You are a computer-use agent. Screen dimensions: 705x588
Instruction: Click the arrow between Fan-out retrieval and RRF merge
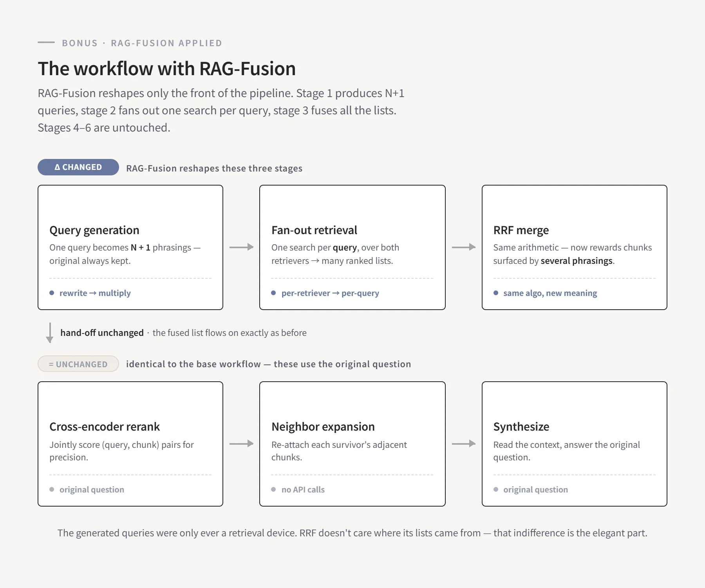point(464,247)
